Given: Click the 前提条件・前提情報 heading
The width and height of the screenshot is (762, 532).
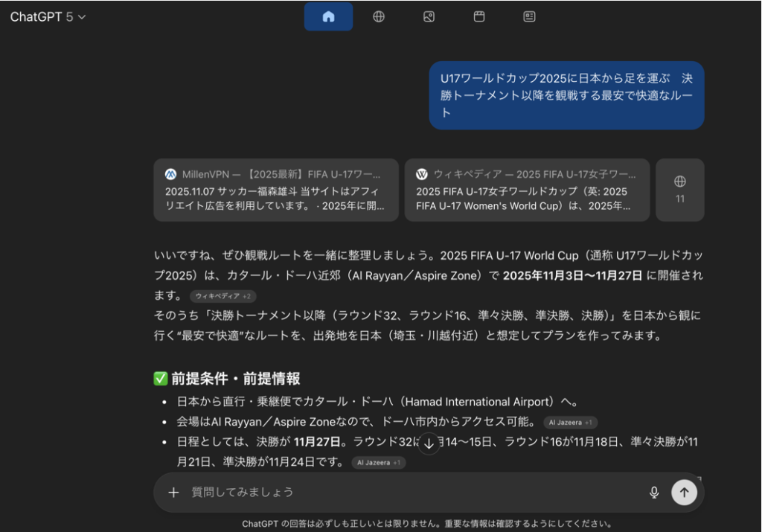Looking at the screenshot, I should (236, 379).
